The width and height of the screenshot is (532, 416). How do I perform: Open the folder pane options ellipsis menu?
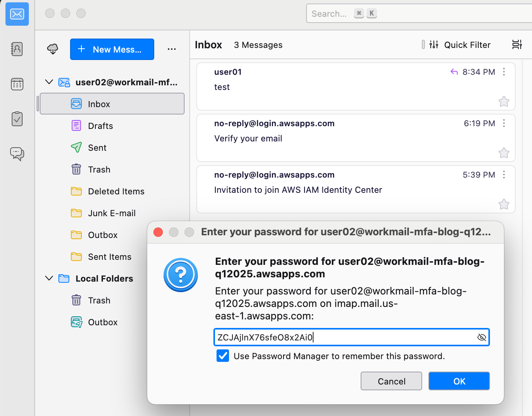point(172,49)
